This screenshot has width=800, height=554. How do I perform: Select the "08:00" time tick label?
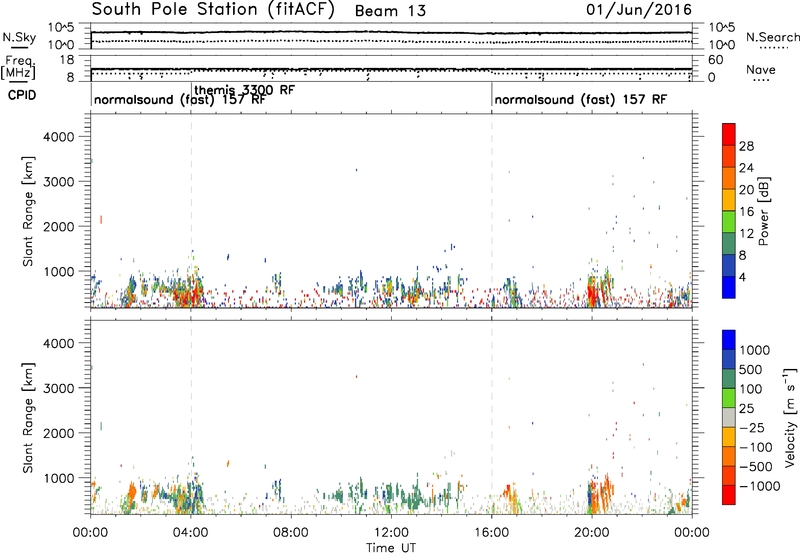tap(291, 533)
